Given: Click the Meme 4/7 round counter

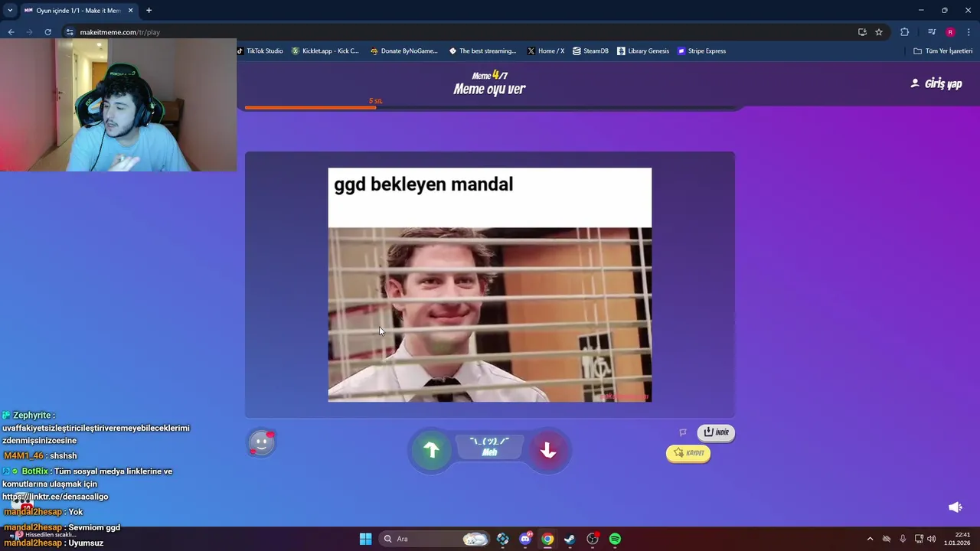Looking at the screenshot, I should [x=490, y=75].
